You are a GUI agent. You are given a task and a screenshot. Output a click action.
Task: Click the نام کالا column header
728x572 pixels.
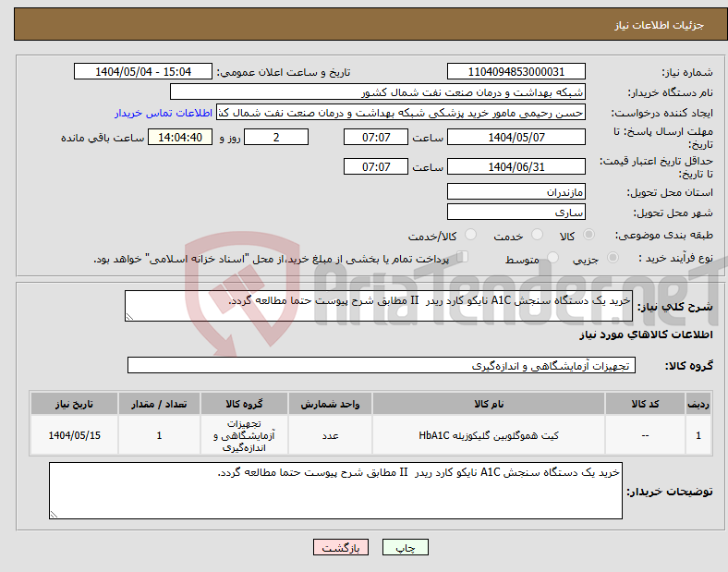click(x=489, y=404)
